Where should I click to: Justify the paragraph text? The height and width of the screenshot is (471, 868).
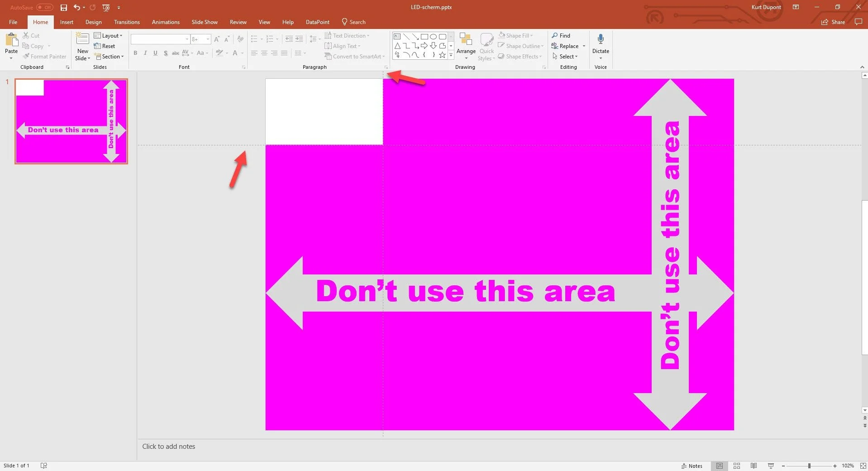pos(284,53)
